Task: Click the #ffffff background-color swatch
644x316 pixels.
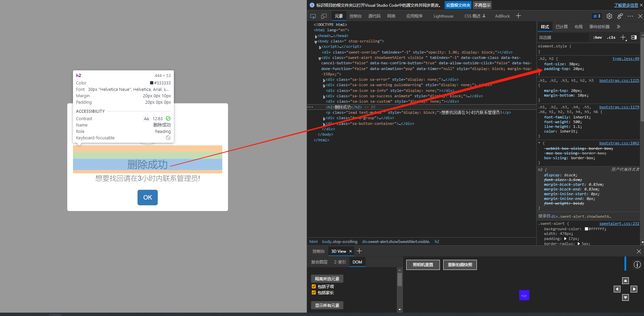Action: point(586,229)
